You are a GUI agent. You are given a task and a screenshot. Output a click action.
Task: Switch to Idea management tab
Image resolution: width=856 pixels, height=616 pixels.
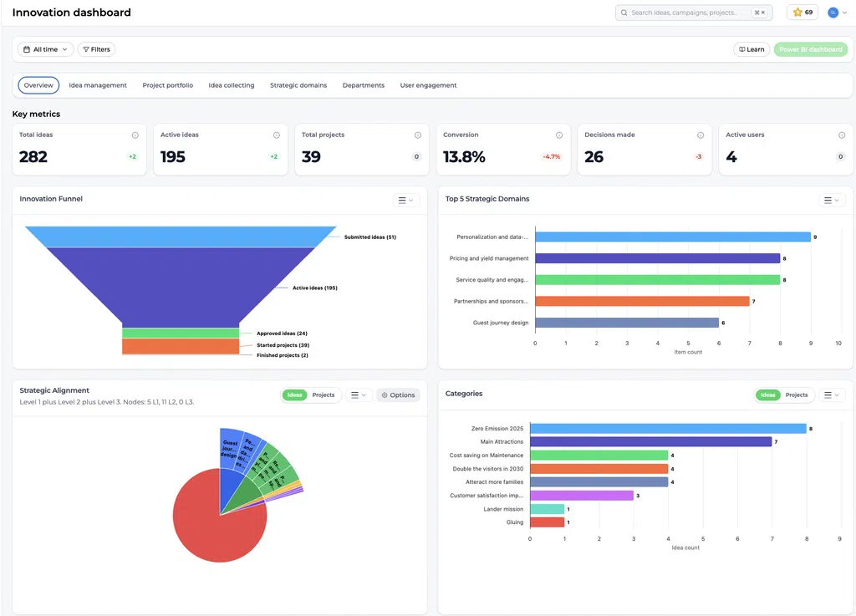click(98, 85)
